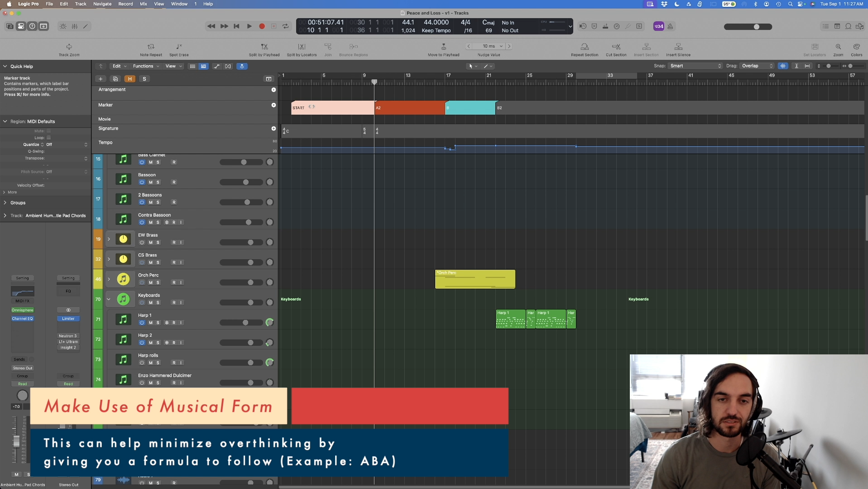Expand the CS Brass track stack
The image size is (868, 489).
(109, 259)
